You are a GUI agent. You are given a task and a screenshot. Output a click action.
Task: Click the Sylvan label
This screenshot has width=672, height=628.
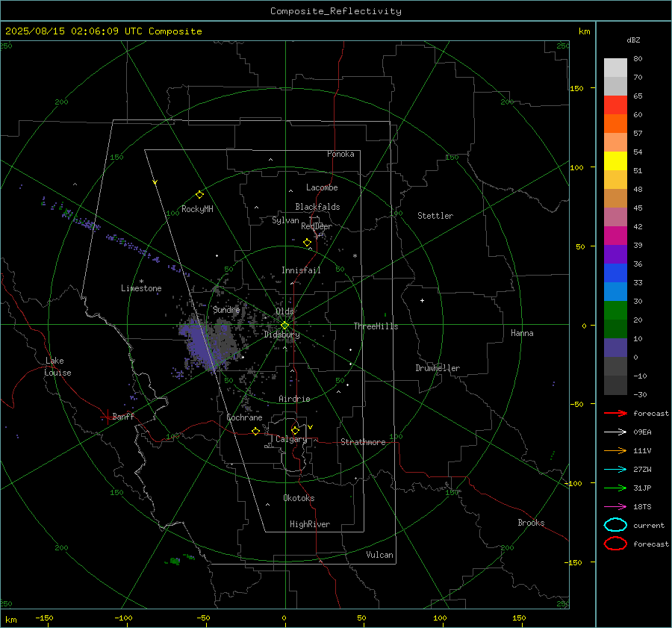pos(285,220)
